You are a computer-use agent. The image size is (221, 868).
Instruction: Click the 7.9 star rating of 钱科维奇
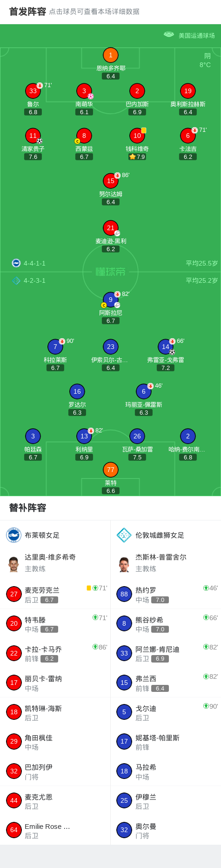137,157
